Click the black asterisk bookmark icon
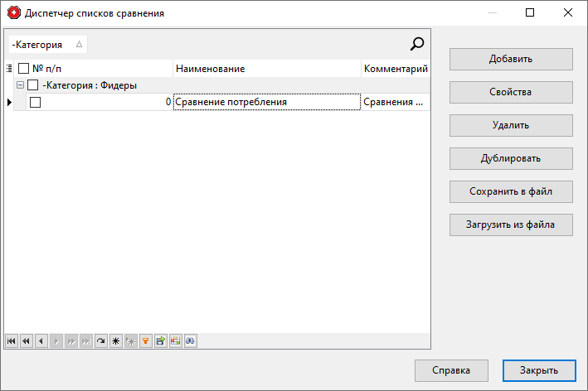 click(x=116, y=340)
